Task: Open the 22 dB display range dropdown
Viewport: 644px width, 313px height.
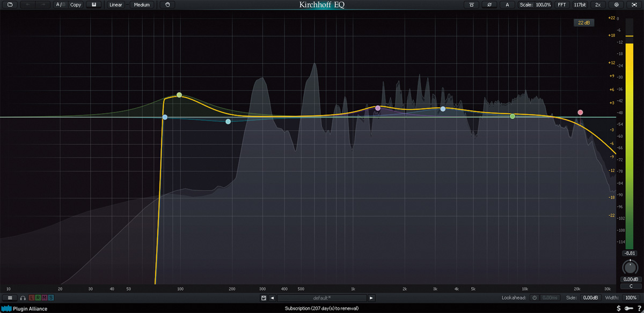Action: point(583,23)
